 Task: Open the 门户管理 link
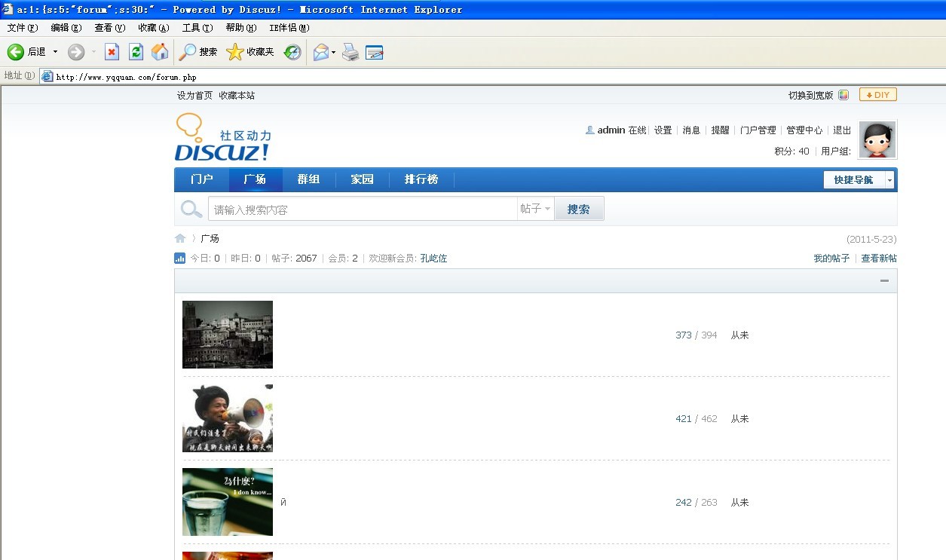click(758, 130)
